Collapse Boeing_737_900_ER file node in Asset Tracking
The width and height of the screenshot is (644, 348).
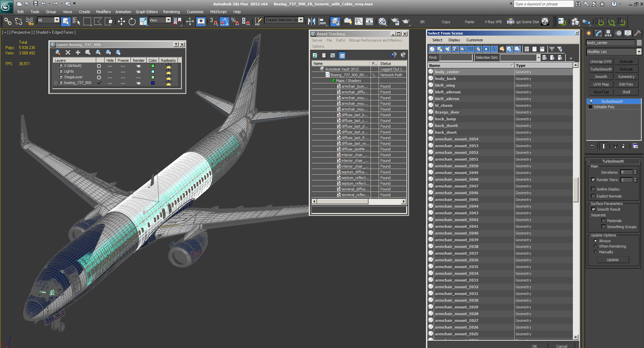328,75
